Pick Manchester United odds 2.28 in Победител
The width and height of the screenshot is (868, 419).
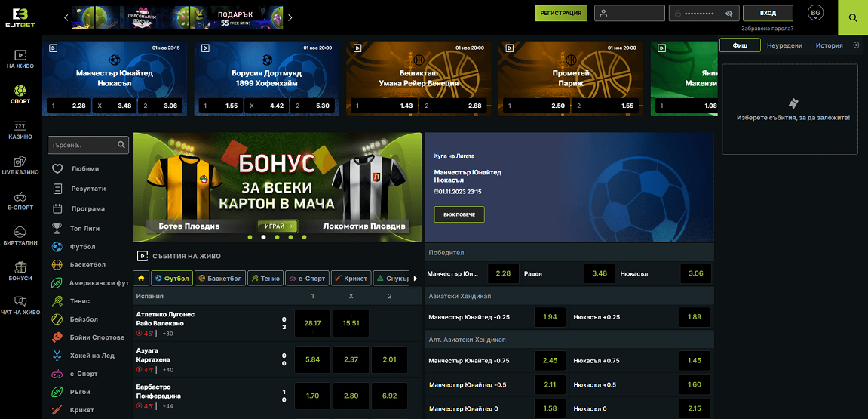pos(503,273)
